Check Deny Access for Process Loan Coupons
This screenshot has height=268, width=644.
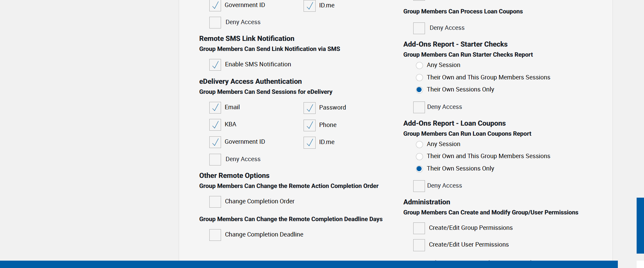click(419, 28)
